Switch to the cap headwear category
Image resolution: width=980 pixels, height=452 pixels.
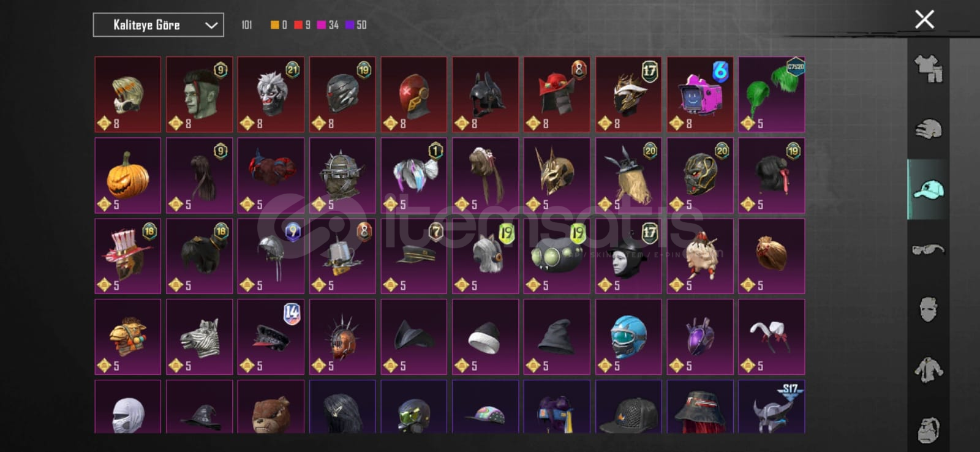coord(928,189)
